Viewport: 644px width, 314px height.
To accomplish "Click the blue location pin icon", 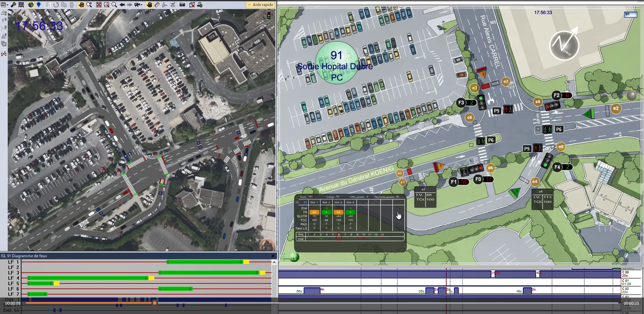I will pyautogui.click(x=39, y=5).
